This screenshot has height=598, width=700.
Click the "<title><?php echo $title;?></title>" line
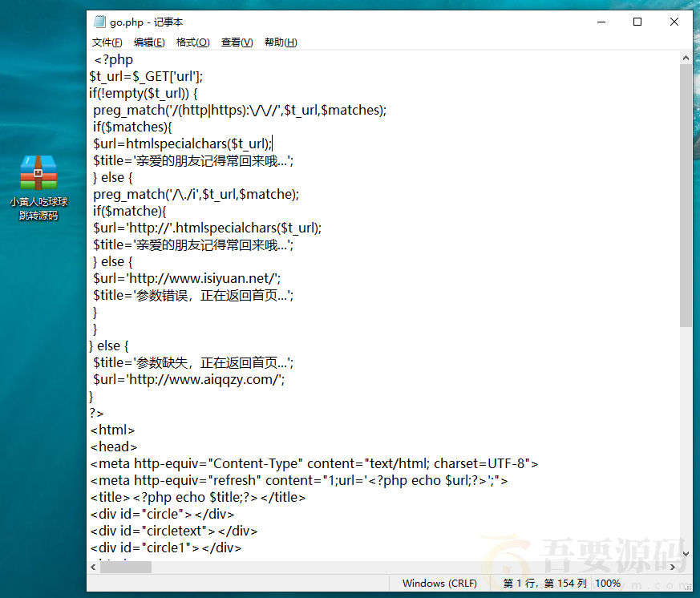coord(198,497)
